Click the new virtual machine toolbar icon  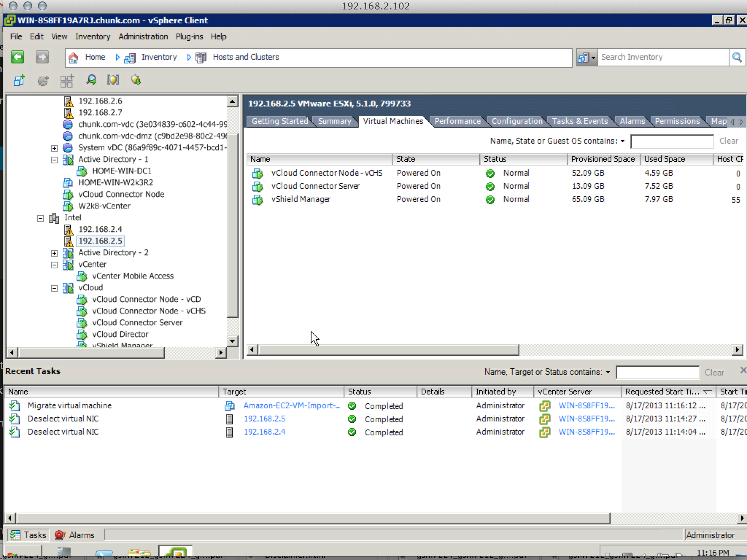tap(19, 80)
